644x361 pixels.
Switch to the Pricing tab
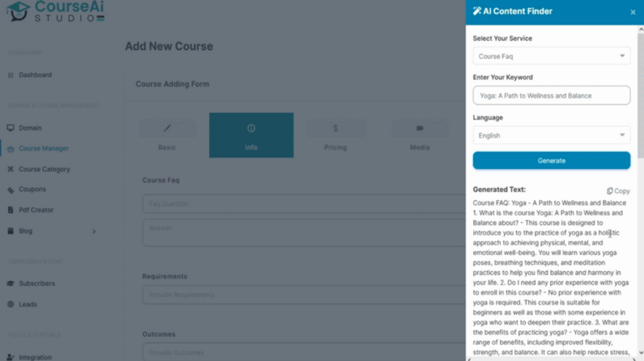pyautogui.click(x=335, y=135)
